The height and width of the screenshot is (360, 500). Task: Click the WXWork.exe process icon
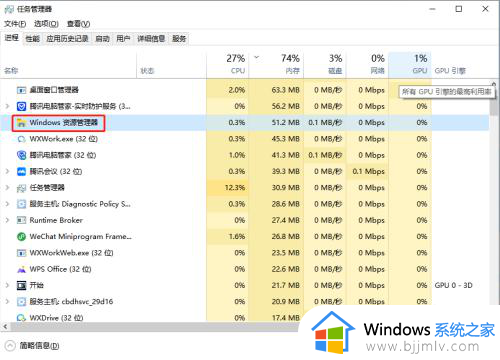[21, 139]
